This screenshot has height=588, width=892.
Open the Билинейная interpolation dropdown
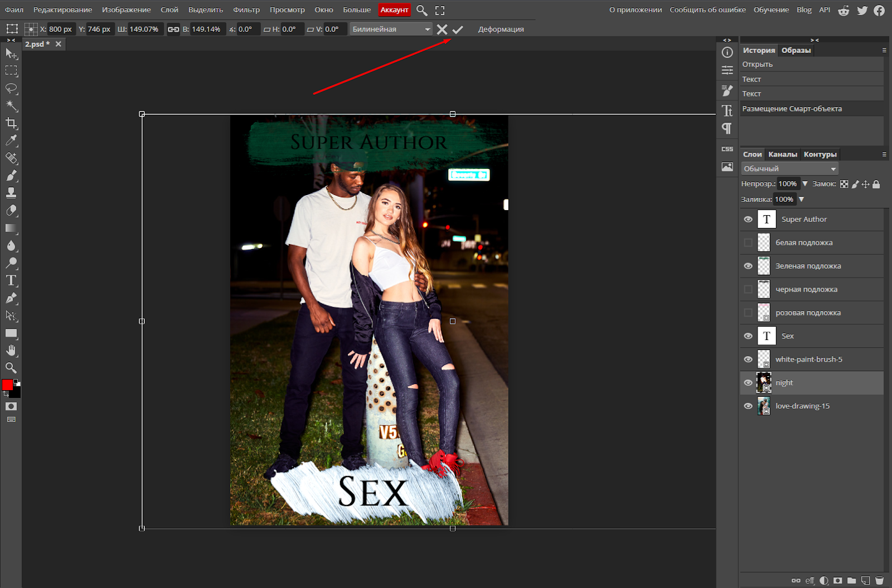pyautogui.click(x=391, y=30)
